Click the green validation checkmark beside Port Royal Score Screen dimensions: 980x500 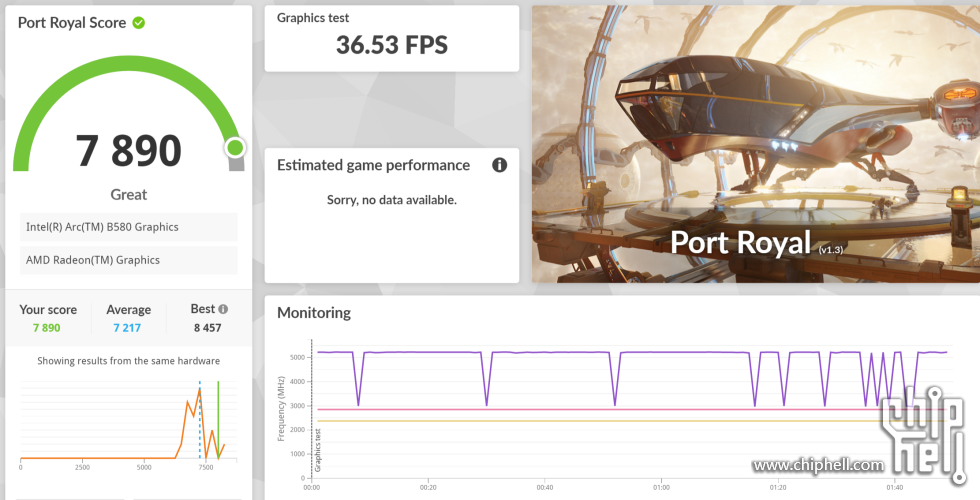(x=139, y=23)
